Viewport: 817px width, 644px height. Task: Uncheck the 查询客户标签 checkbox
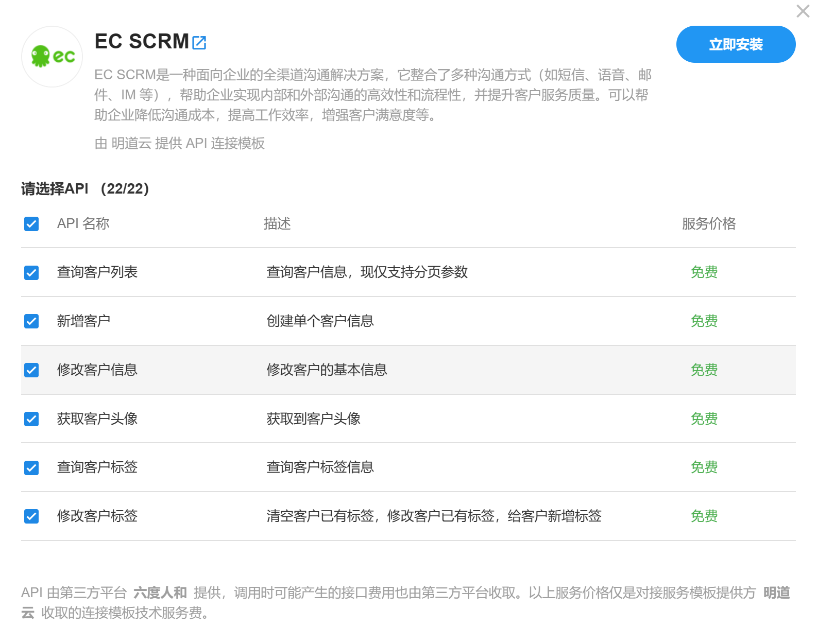pos(31,468)
